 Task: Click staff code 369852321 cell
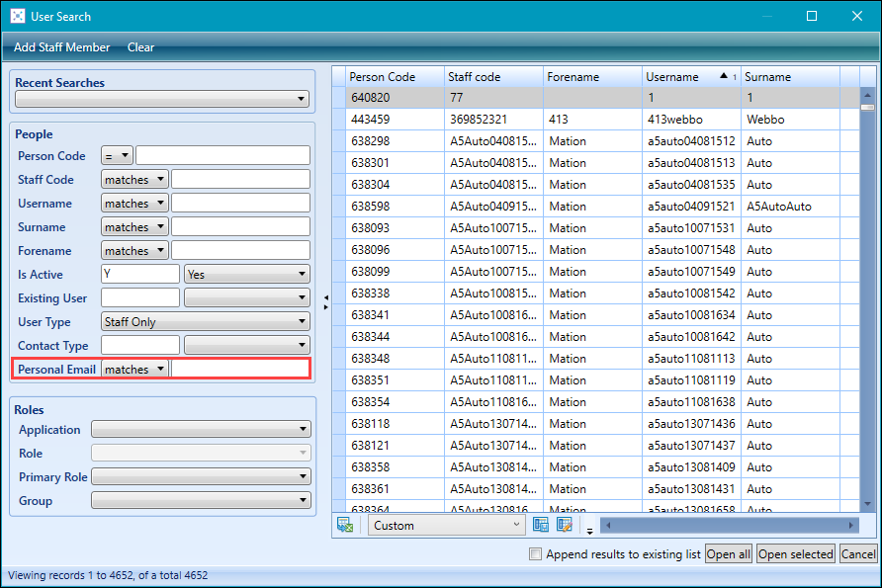[493, 120]
